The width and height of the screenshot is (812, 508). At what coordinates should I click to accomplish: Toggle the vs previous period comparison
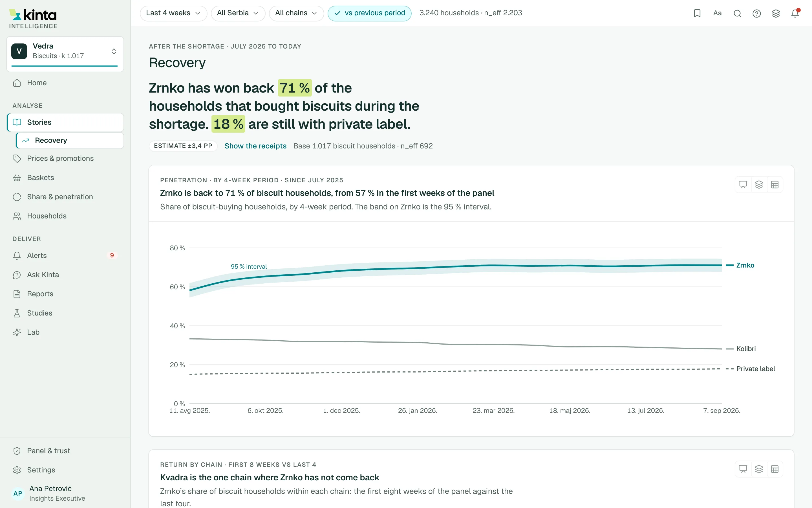click(369, 13)
